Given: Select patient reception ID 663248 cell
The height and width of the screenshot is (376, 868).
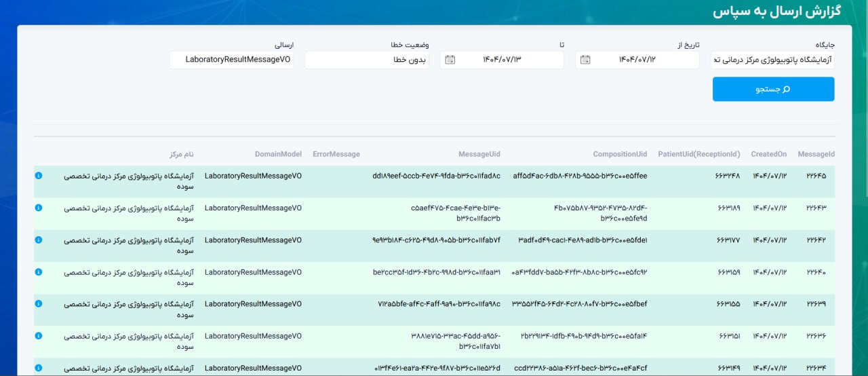Looking at the screenshot, I should coord(727,176).
